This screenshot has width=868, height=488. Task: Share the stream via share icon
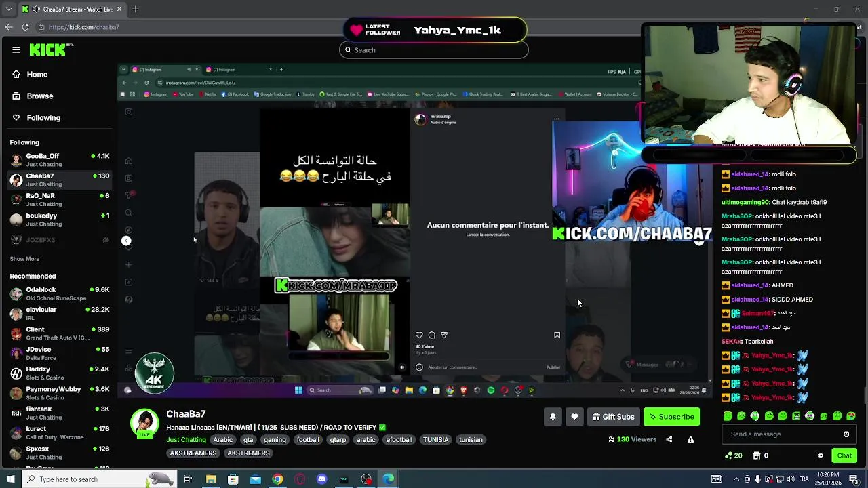[669, 439]
